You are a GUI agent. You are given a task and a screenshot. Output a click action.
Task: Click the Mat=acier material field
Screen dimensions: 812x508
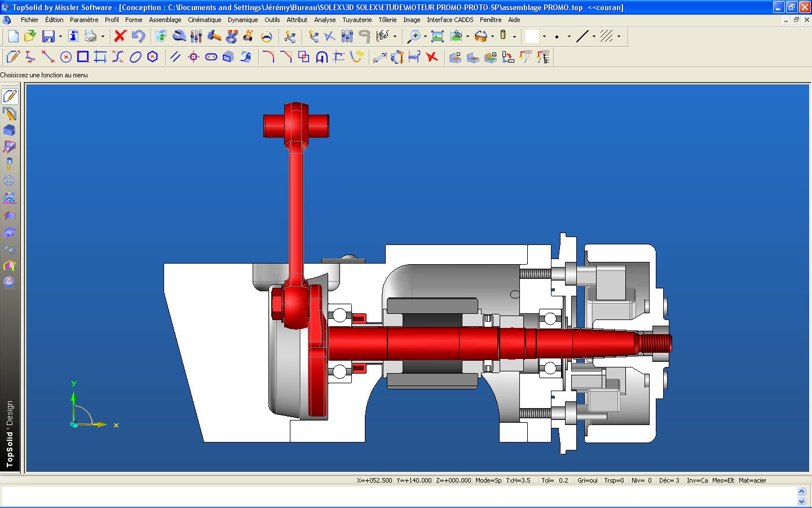(752, 480)
